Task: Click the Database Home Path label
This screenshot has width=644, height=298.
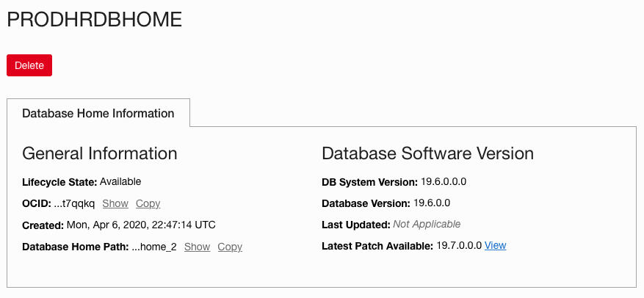Action: (x=75, y=247)
